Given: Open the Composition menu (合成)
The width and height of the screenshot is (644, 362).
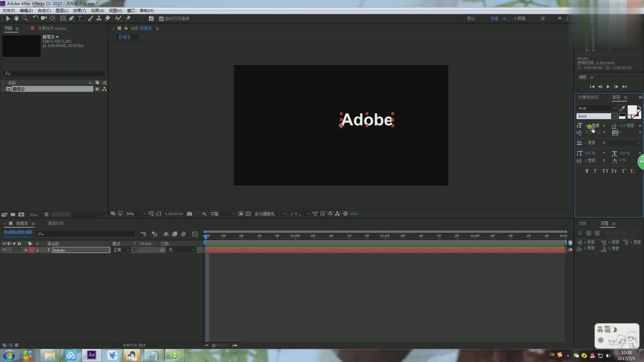Looking at the screenshot, I should [x=44, y=11].
